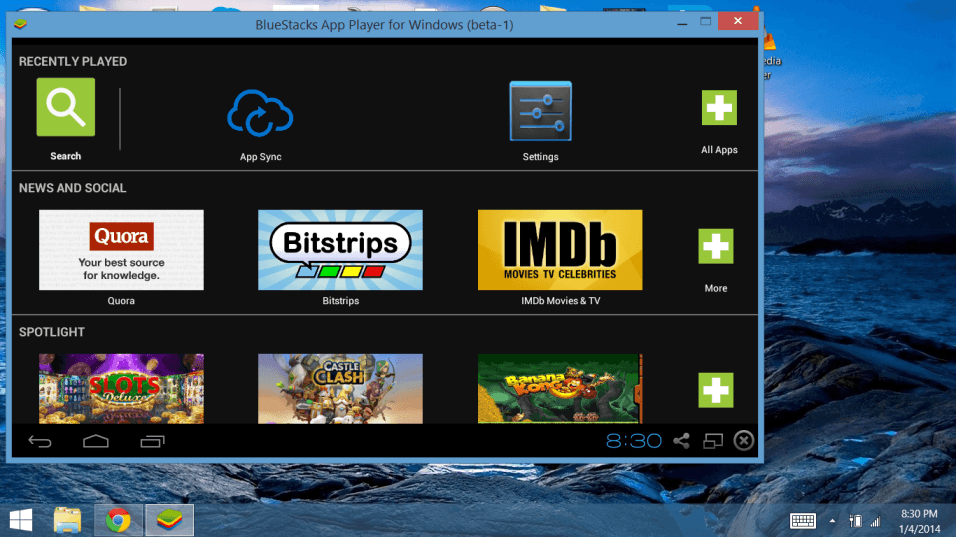Click BlueStacks icon in the taskbar
The image size is (956, 537).
click(169, 521)
